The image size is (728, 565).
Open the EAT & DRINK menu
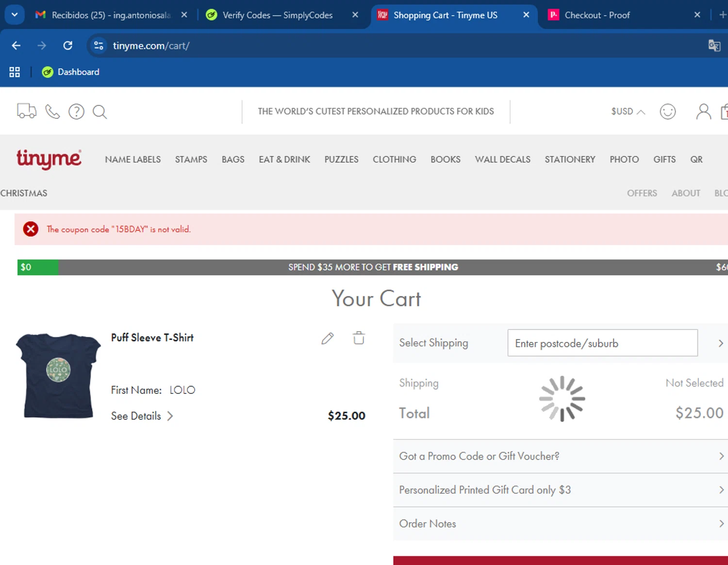click(x=284, y=160)
